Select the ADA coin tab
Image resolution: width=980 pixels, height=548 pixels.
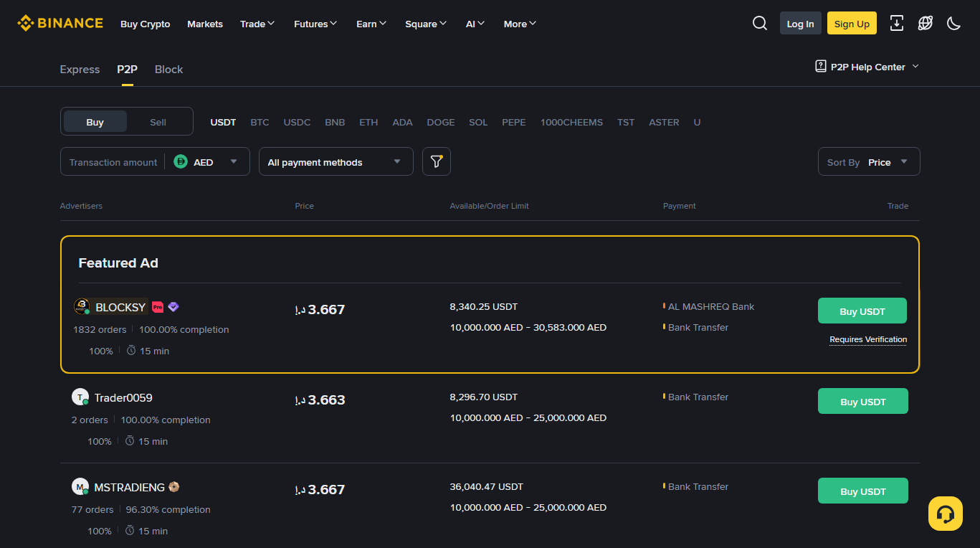(x=403, y=122)
